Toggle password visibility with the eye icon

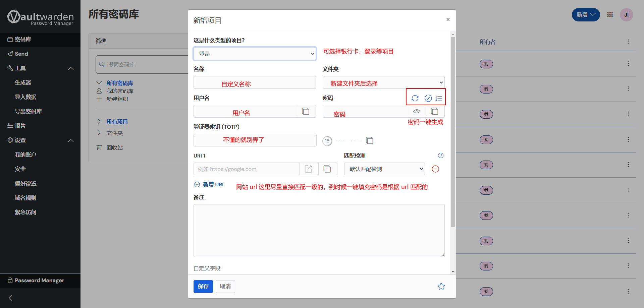coord(417,111)
